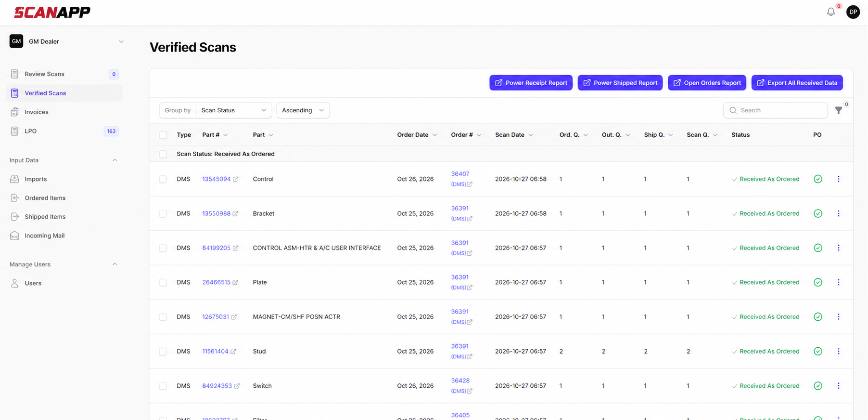Image resolution: width=868 pixels, height=420 pixels.
Task: Click external link icon beside part 13550988
Action: click(235, 214)
